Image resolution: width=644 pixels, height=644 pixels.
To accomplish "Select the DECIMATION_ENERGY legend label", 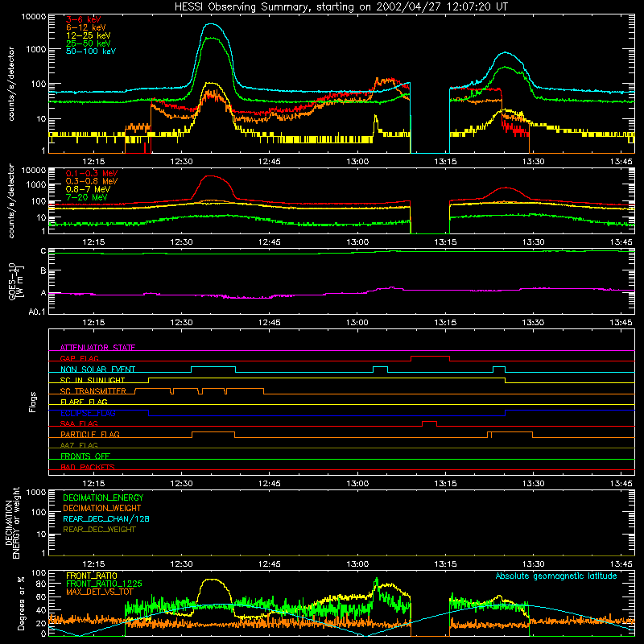I will (103, 497).
